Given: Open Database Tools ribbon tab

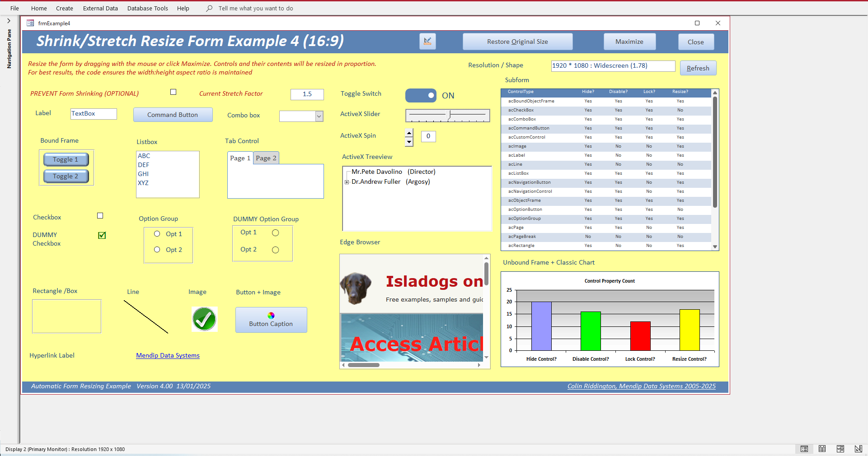Looking at the screenshot, I should click(148, 8).
